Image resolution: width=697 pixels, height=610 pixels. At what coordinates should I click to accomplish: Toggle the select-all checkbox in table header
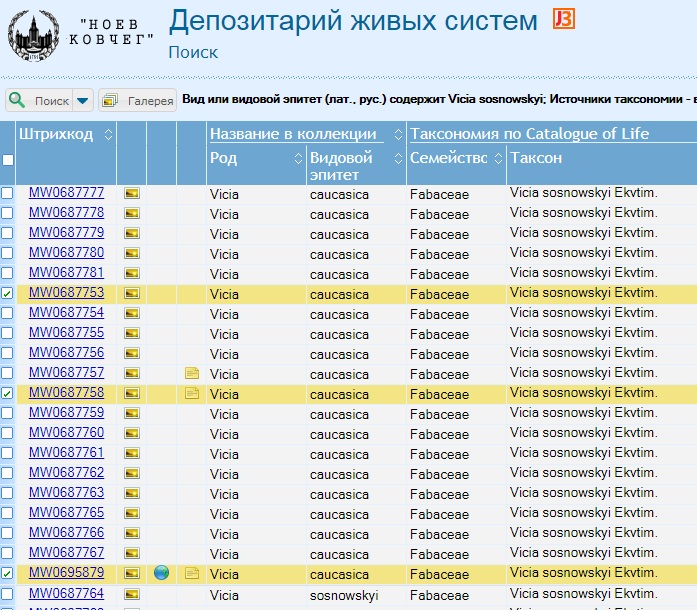(x=8, y=159)
